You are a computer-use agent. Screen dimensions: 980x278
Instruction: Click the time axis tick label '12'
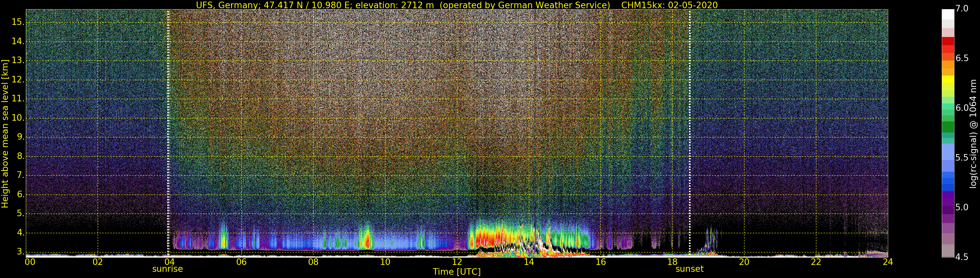click(x=457, y=262)
